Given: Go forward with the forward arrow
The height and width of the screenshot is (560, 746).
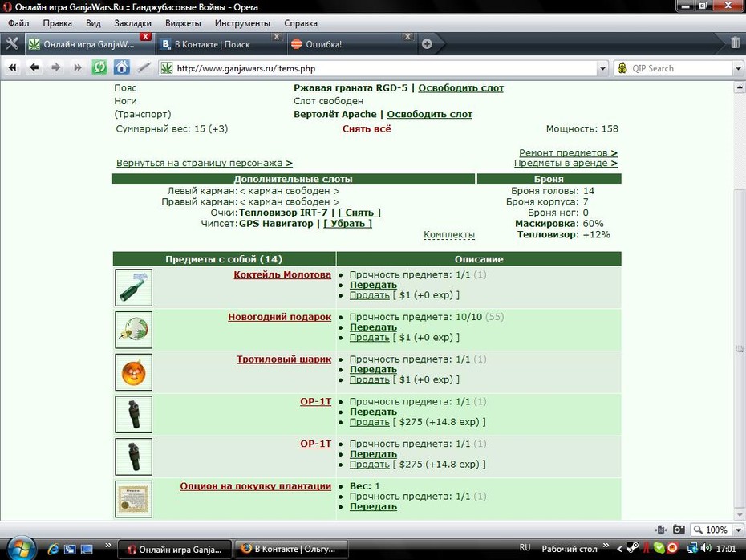Looking at the screenshot, I should [55, 67].
